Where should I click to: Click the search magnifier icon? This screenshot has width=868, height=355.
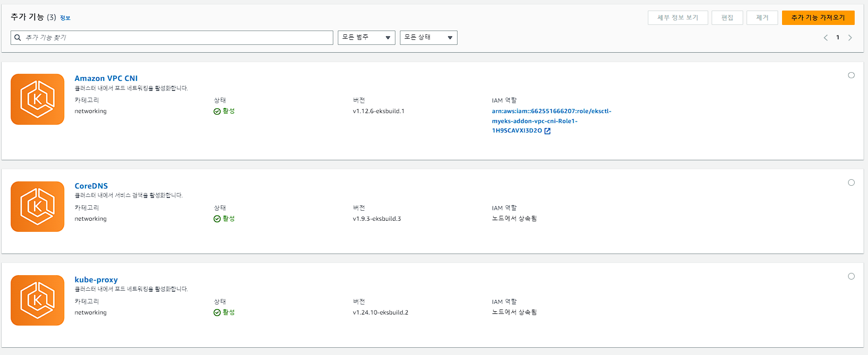[18, 38]
